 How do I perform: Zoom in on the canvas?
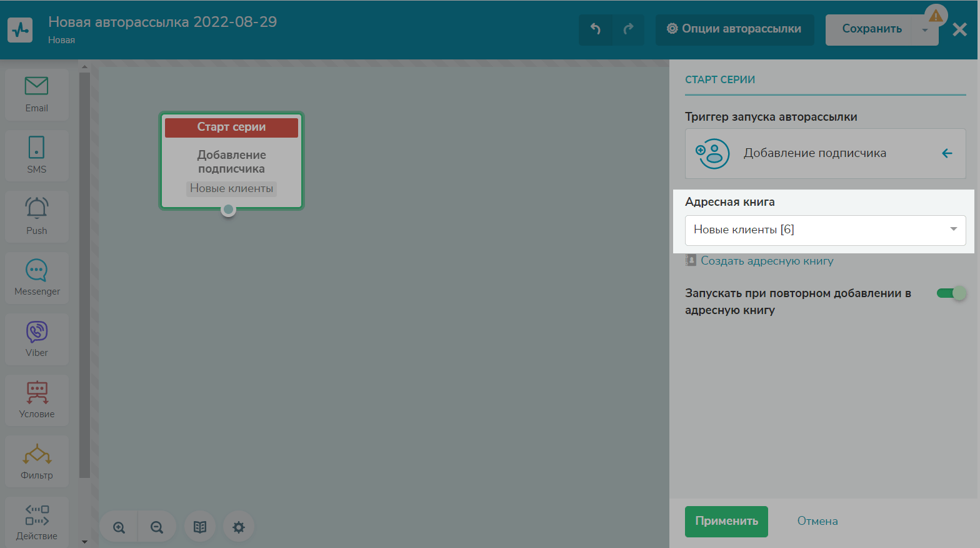click(119, 527)
